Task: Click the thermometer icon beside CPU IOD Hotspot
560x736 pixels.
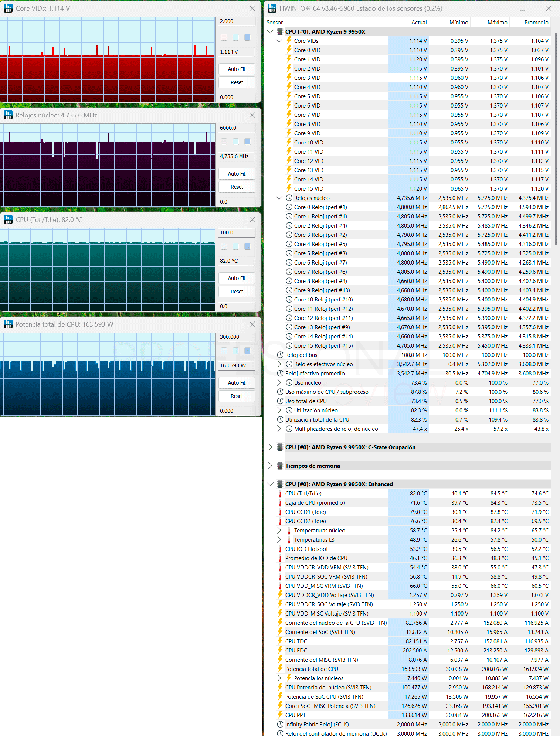Action: 280,549
